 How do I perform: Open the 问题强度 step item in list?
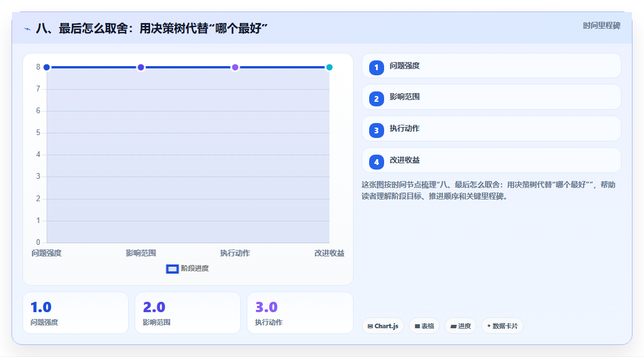[491, 66]
